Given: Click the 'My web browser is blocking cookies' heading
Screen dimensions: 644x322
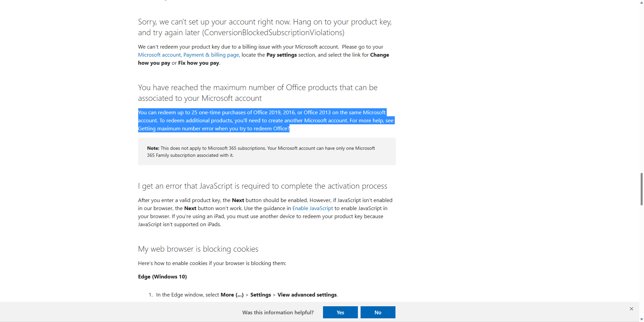Looking at the screenshot, I should 198,249.
